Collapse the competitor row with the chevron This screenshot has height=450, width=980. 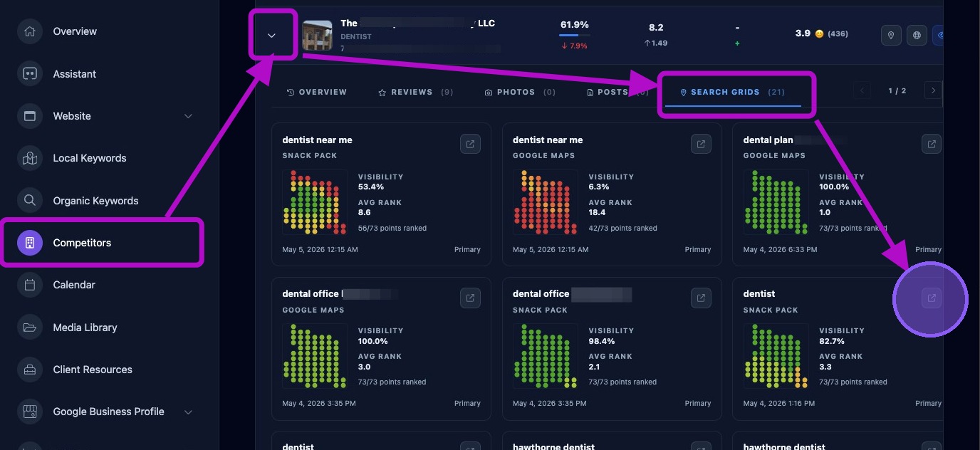click(271, 36)
